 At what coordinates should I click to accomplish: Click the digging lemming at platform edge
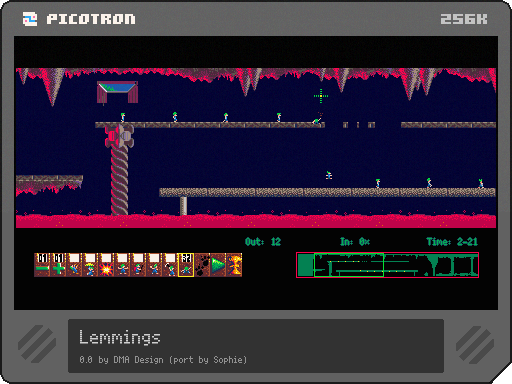point(317,120)
